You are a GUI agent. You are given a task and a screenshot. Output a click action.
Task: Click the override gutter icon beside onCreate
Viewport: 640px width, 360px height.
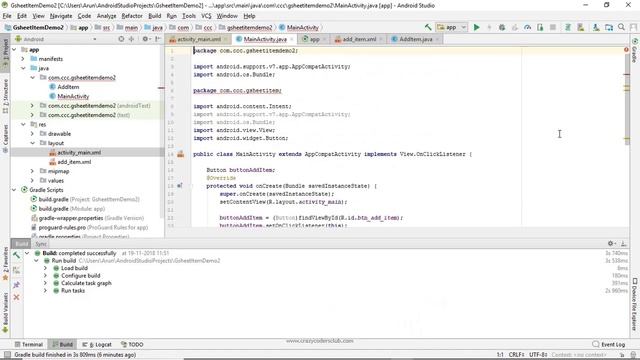[180, 186]
